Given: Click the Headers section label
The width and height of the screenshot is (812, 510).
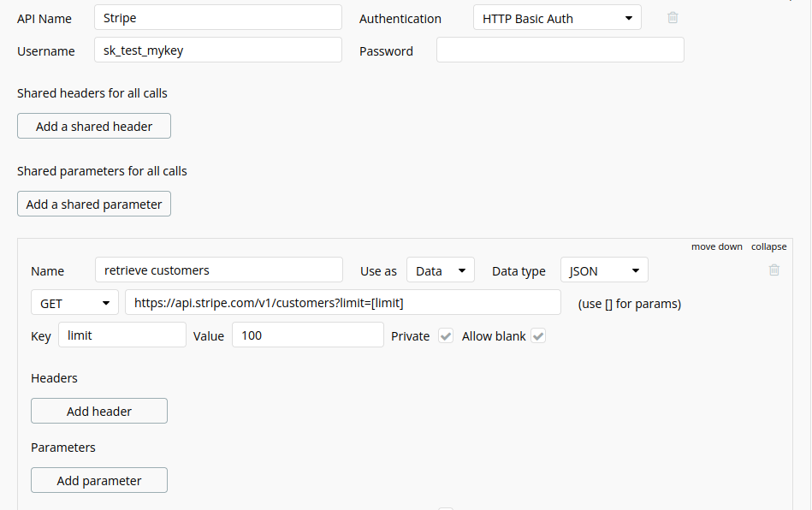Looking at the screenshot, I should click(x=55, y=378).
